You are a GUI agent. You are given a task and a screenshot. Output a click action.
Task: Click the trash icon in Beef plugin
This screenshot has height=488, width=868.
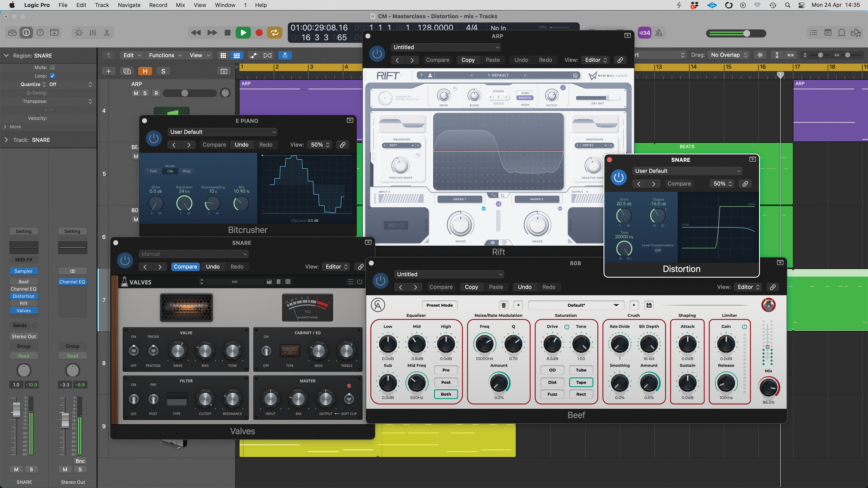tap(504, 305)
